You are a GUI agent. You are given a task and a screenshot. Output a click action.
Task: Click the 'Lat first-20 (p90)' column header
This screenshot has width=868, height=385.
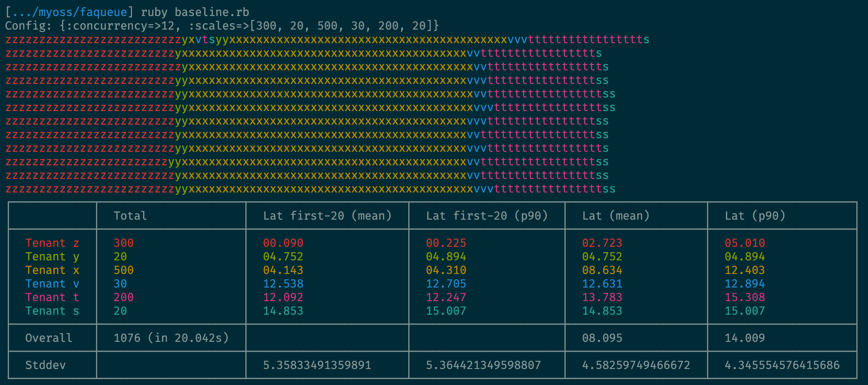click(487, 216)
